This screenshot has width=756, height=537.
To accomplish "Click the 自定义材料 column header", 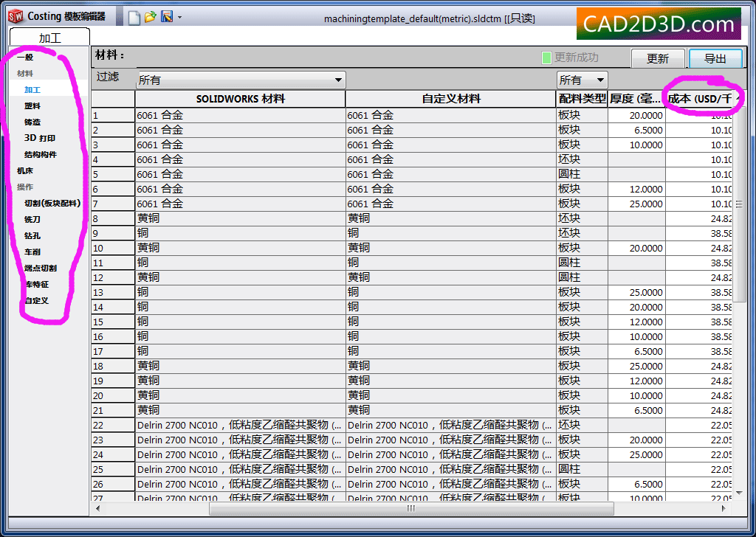I will (x=451, y=100).
